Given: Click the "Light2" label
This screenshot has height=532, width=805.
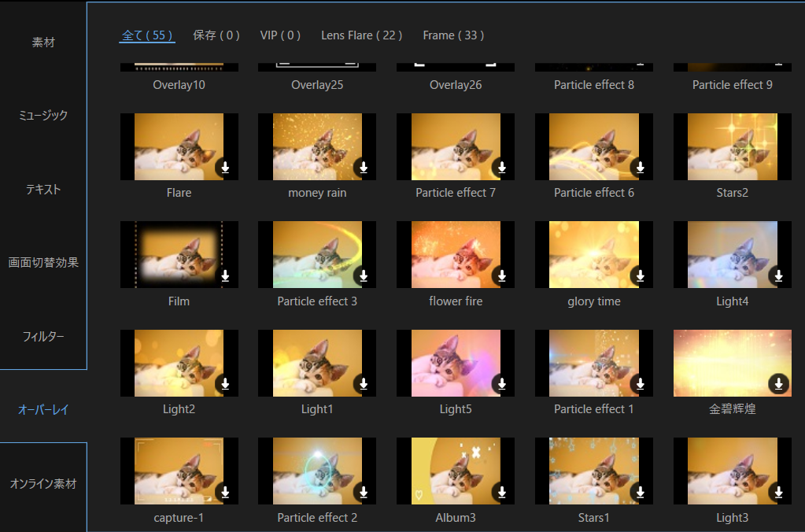Looking at the screenshot, I should click(x=179, y=409).
